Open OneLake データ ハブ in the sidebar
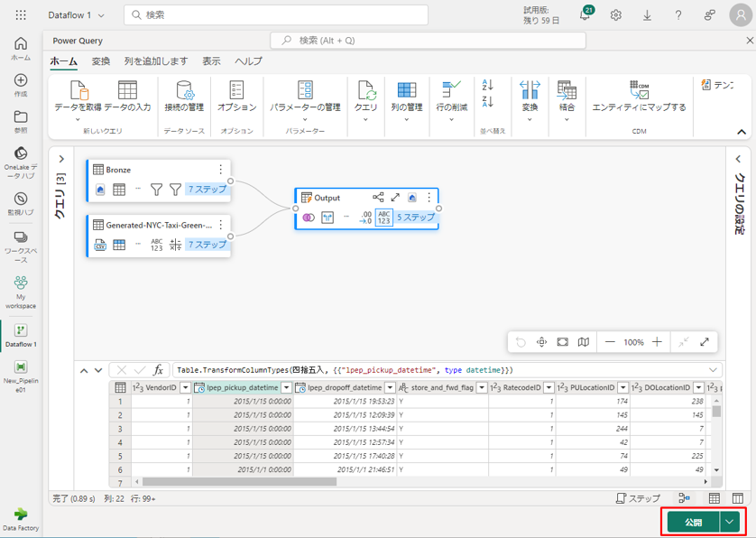This screenshot has height=538, width=756. (x=20, y=158)
